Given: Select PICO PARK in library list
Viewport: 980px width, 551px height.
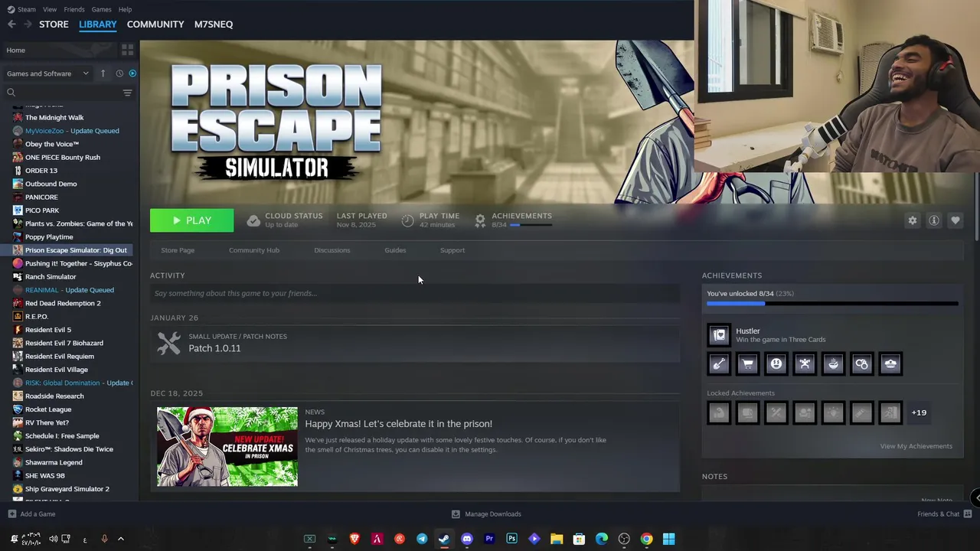Looking at the screenshot, I should click(x=42, y=210).
